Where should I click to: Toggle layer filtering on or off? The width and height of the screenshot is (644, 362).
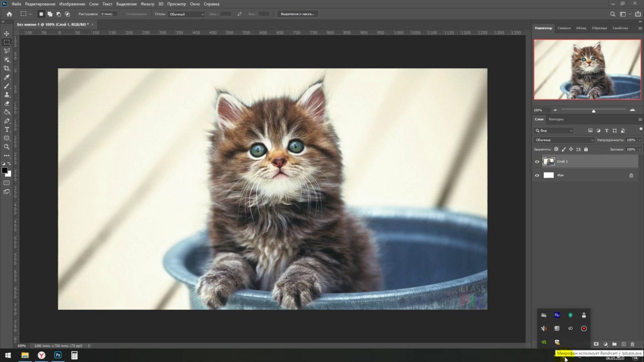point(640,130)
